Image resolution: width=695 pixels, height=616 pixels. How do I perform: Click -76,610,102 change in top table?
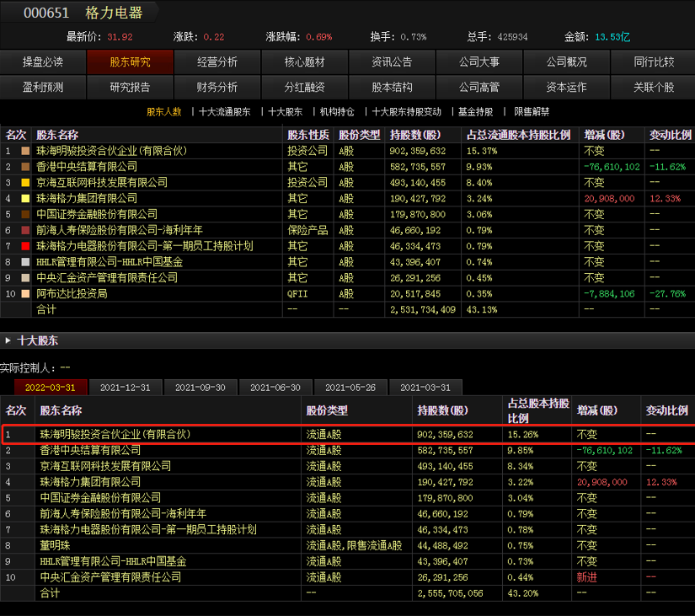pyautogui.click(x=612, y=167)
